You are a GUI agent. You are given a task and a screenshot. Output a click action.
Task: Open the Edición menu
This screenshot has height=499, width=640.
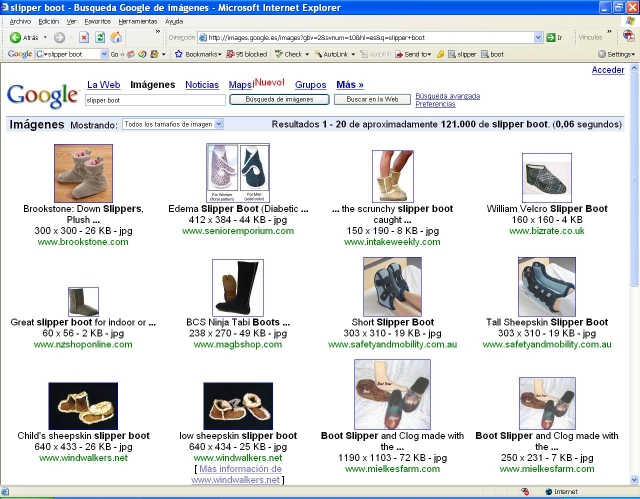(49, 21)
